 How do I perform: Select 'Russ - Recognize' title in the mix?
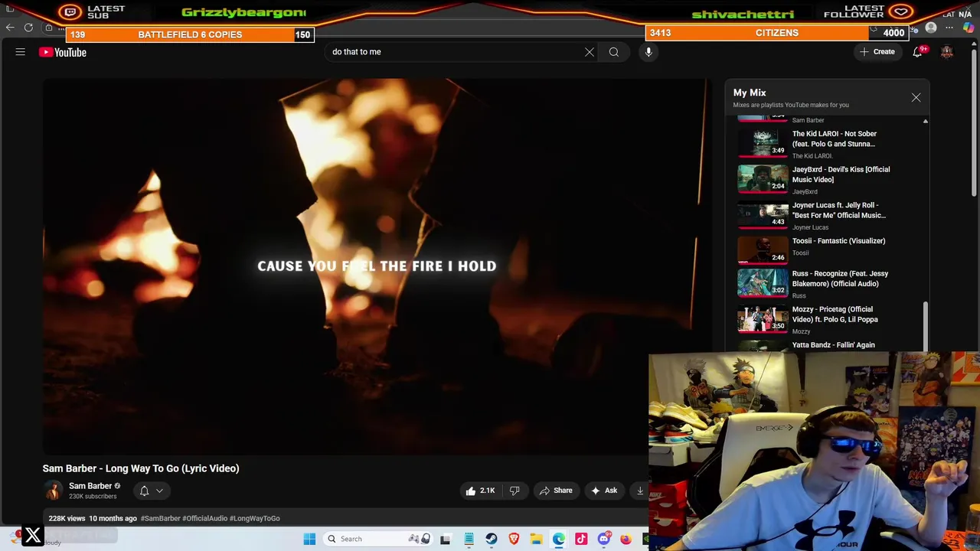[x=840, y=279]
